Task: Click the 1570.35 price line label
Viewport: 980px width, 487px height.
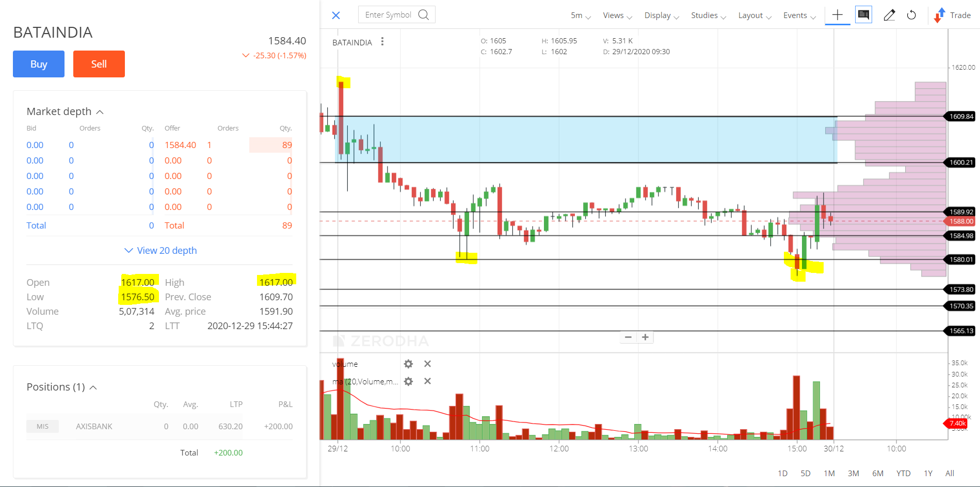Action: [961, 306]
